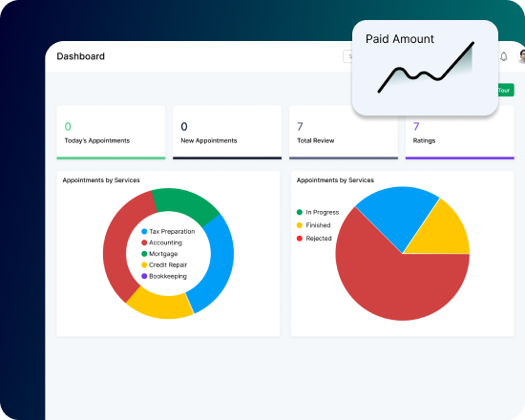The image size is (525, 420).
Task: Toggle Bookkeeping legend item
Action: click(164, 276)
